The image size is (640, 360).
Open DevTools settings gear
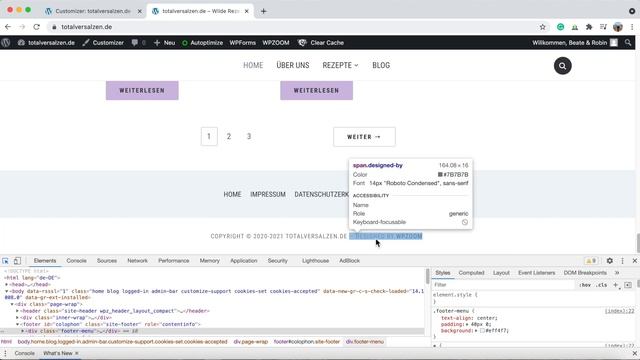(x=609, y=261)
